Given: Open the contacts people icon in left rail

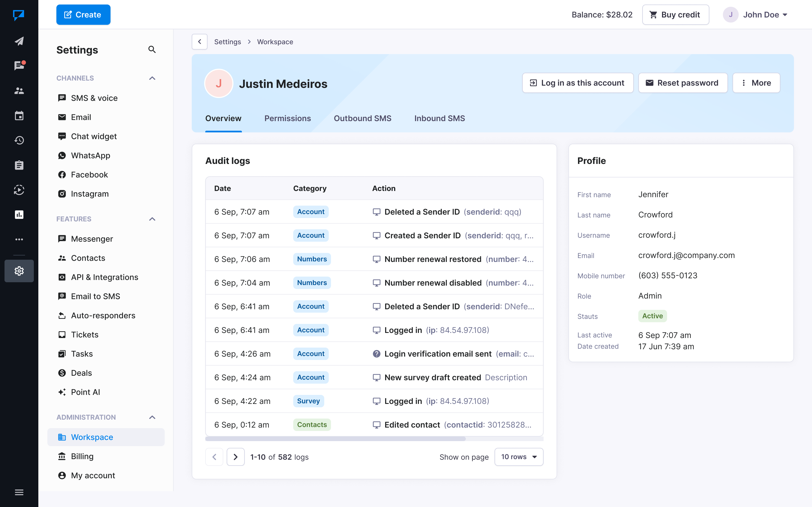Looking at the screenshot, I should coord(19,90).
